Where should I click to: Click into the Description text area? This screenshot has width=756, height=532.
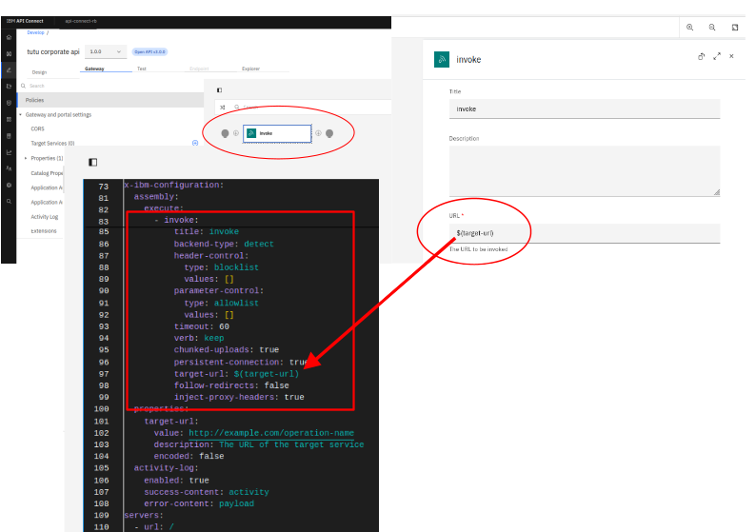(x=584, y=171)
